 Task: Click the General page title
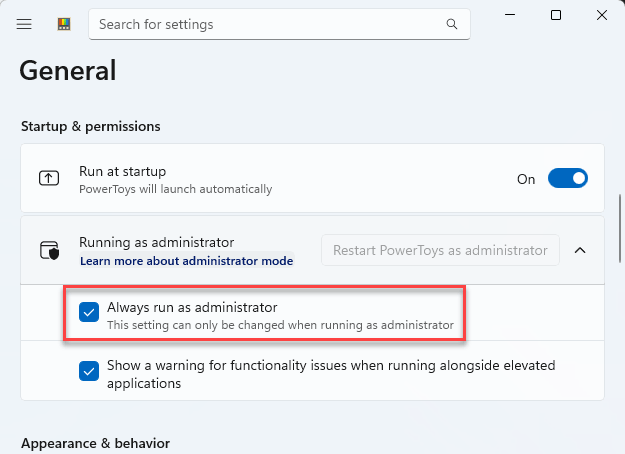pos(68,70)
